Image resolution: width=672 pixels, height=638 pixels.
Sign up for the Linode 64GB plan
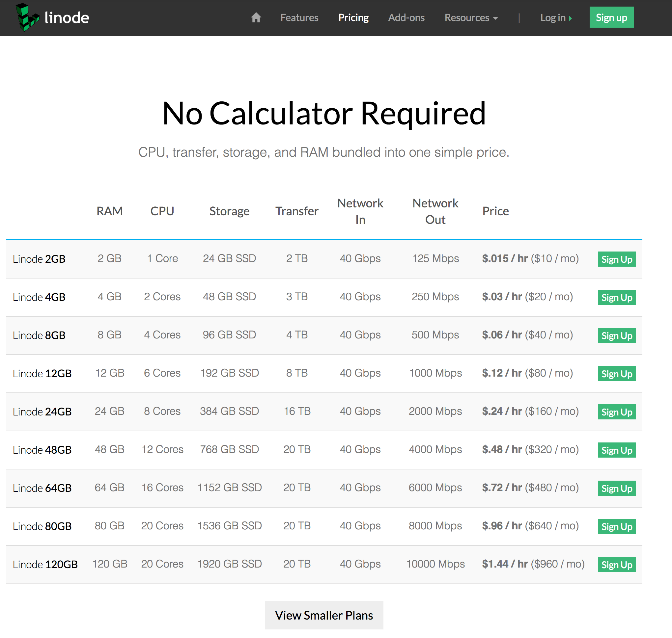(617, 488)
